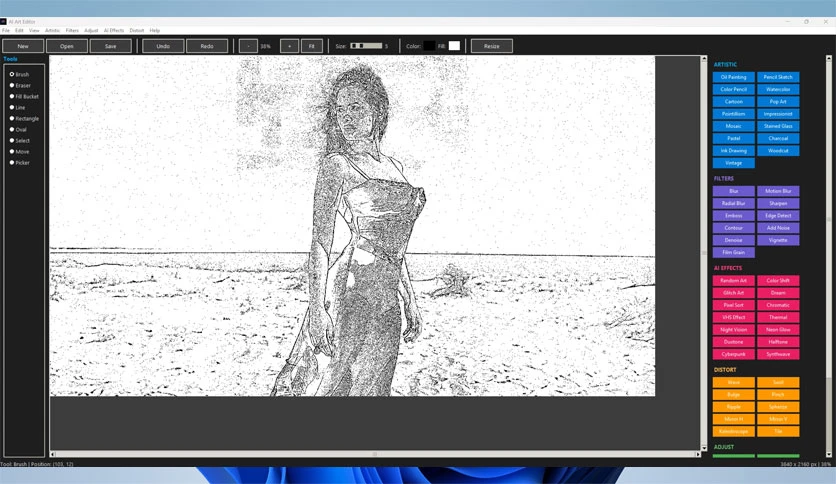Apply the Kaleidoscope distortion
This screenshot has height=484, width=836.
coord(734,431)
